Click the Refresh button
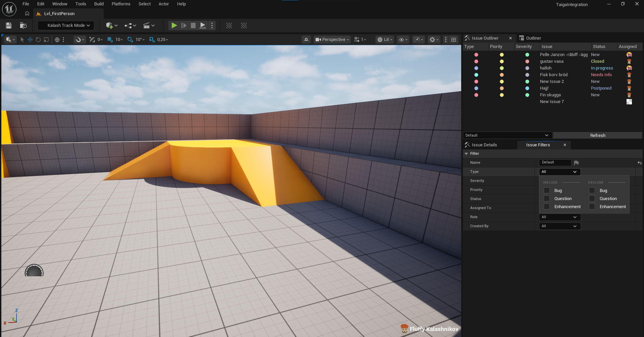Viewport: 644px width, 337px height. [x=597, y=136]
